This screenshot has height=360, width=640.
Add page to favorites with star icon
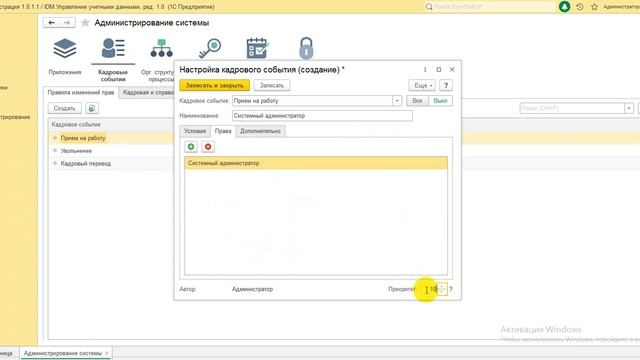click(x=85, y=23)
